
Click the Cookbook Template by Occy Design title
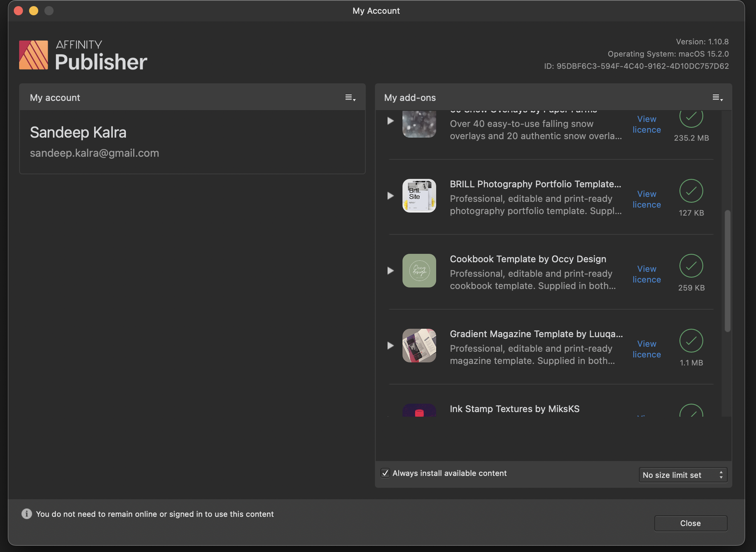click(528, 259)
